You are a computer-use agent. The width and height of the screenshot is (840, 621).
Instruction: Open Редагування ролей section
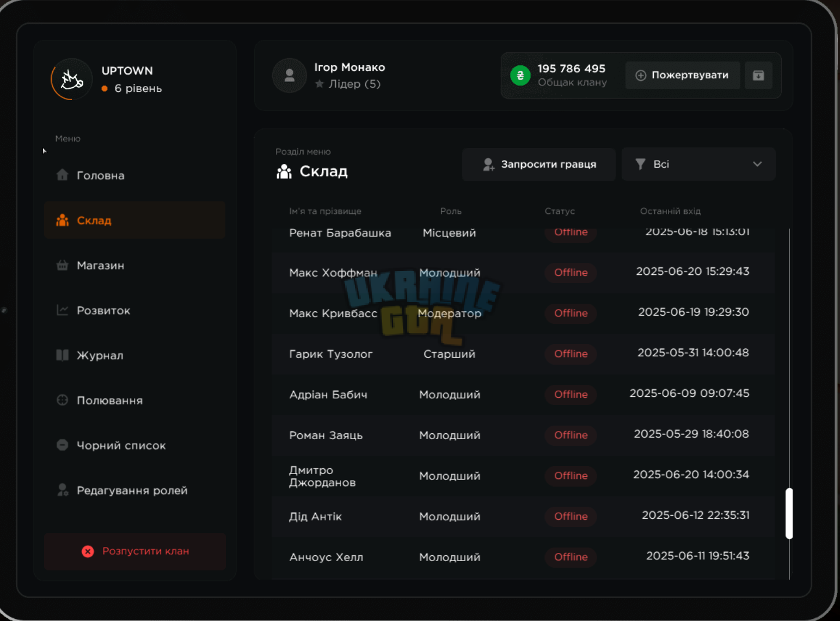pos(135,490)
